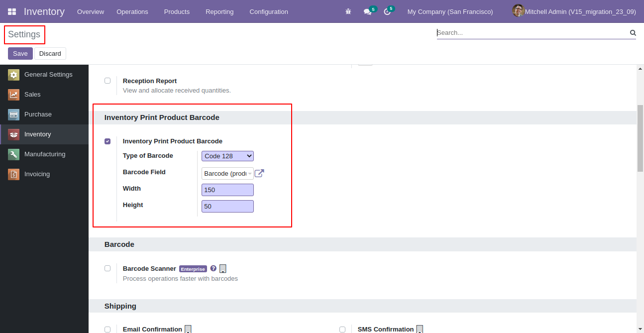Save the settings
The width and height of the screenshot is (644, 333).
click(20, 53)
